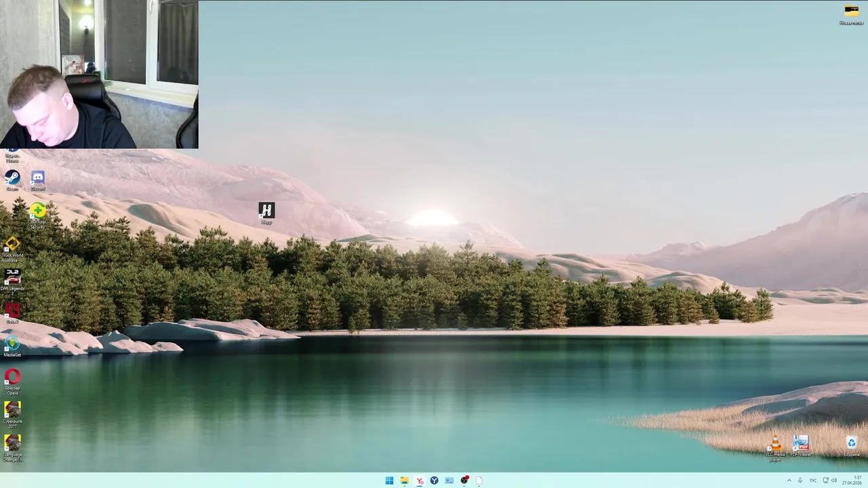Select the Drift Legends 2 shortcut
868x488 pixels.
click(12, 281)
